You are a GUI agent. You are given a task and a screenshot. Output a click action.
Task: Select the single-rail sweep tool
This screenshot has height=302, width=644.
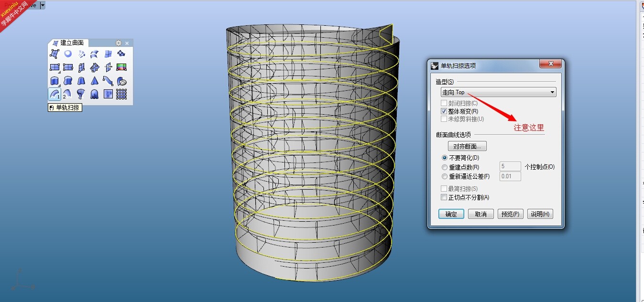pos(55,94)
